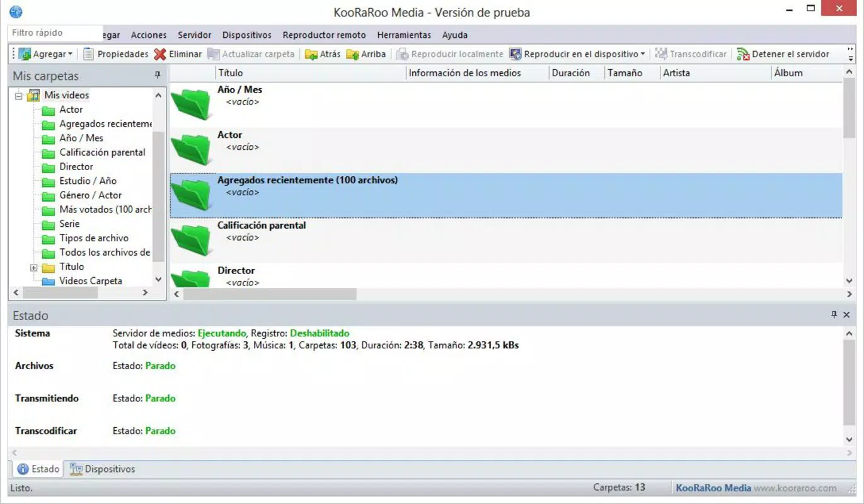
Task: Go up with the Arriba button
Action: (366, 54)
